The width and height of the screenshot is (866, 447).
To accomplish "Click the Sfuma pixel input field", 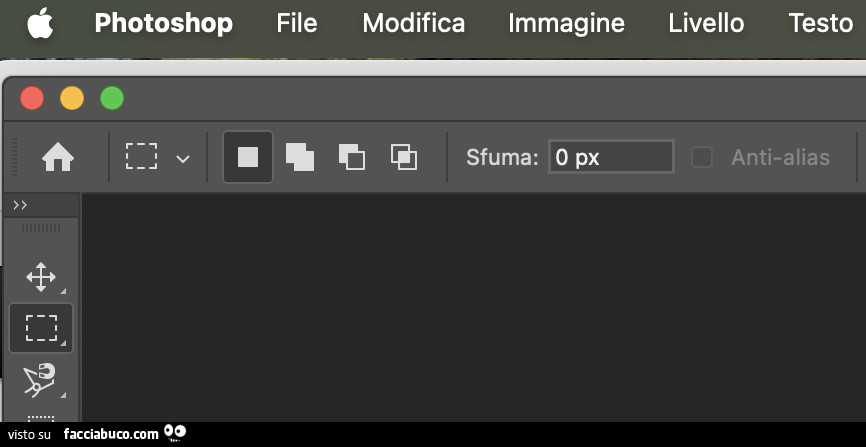I will click(x=611, y=157).
